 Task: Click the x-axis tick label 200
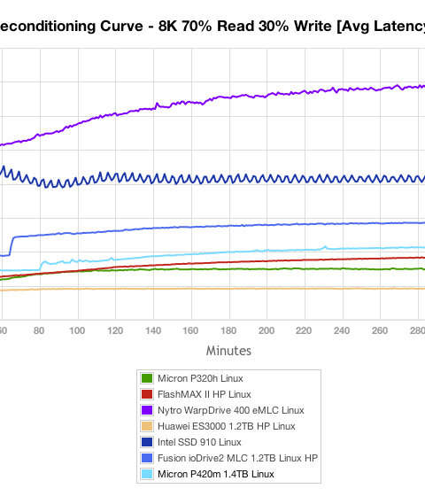[x=267, y=330]
